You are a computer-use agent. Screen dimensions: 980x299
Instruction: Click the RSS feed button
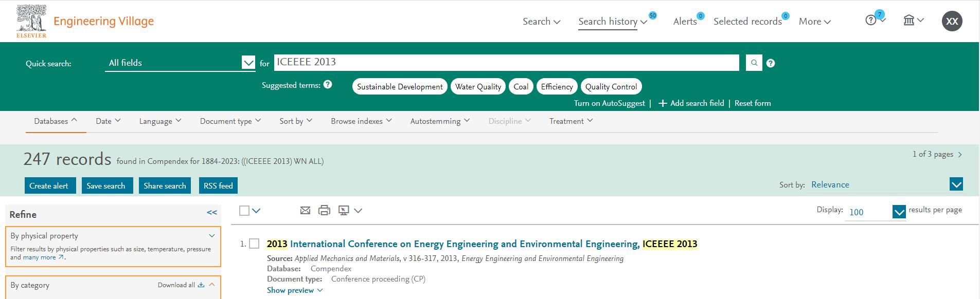[218, 185]
